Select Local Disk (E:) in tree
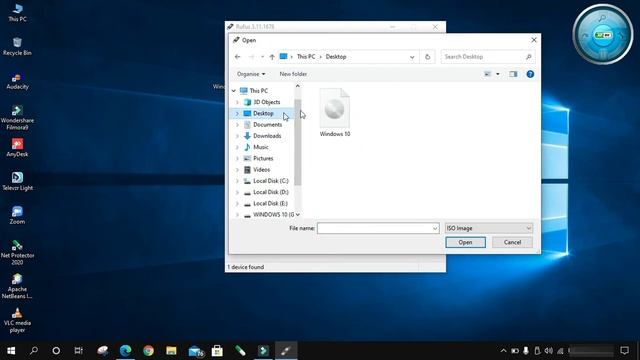The width and height of the screenshot is (640, 360). (270, 203)
